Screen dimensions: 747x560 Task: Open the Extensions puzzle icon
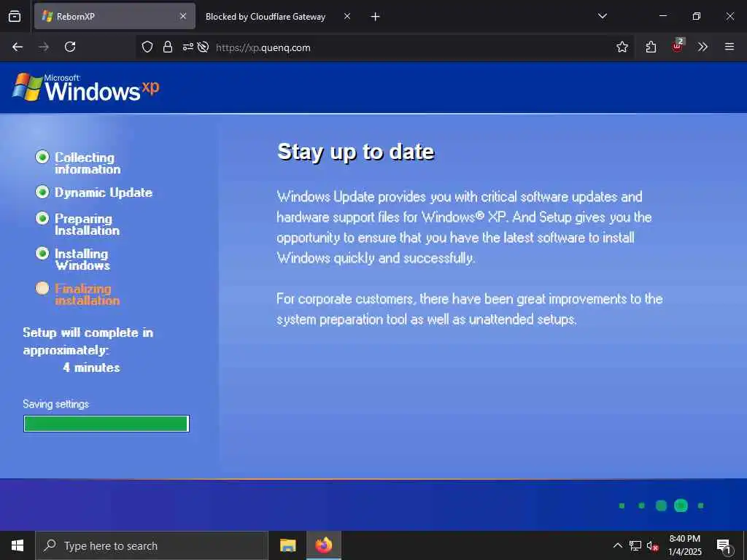pyautogui.click(x=651, y=47)
